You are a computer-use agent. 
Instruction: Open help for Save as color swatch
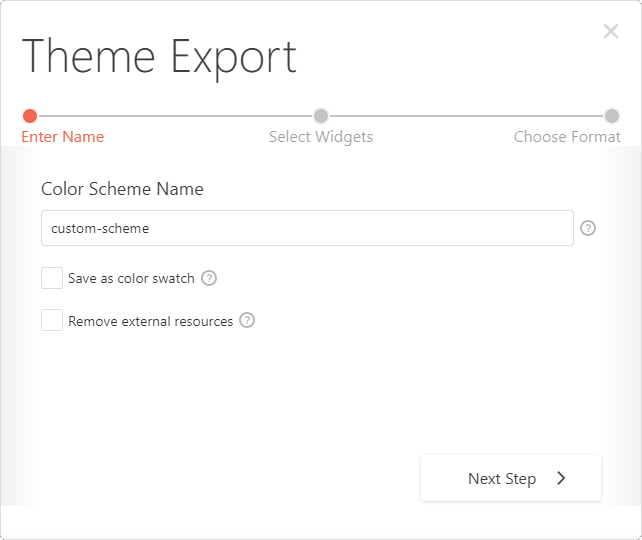click(x=209, y=278)
